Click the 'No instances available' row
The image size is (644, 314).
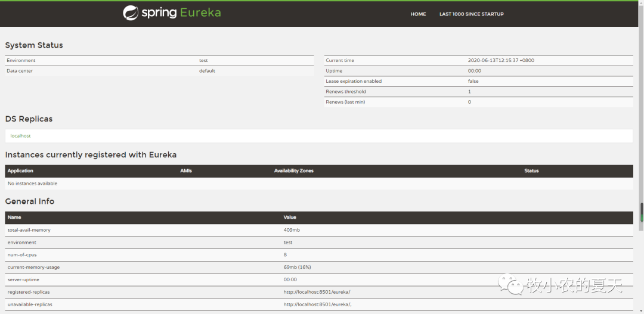(x=319, y=184)
